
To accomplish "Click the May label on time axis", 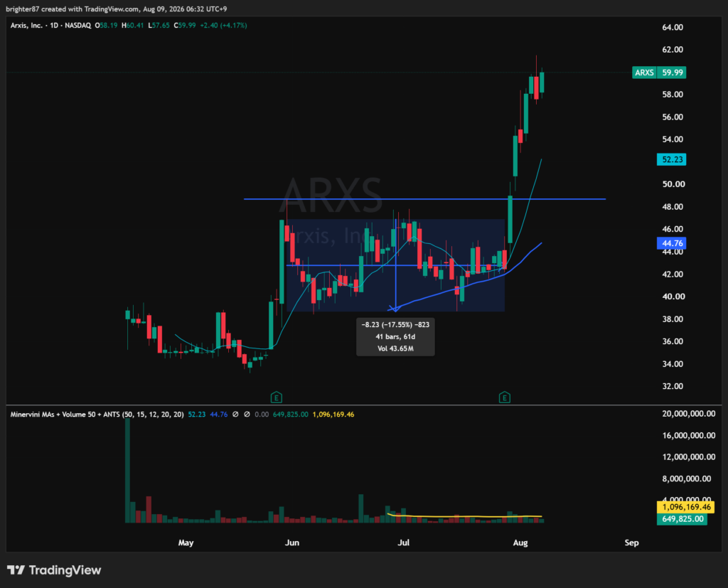I will 186,542.
